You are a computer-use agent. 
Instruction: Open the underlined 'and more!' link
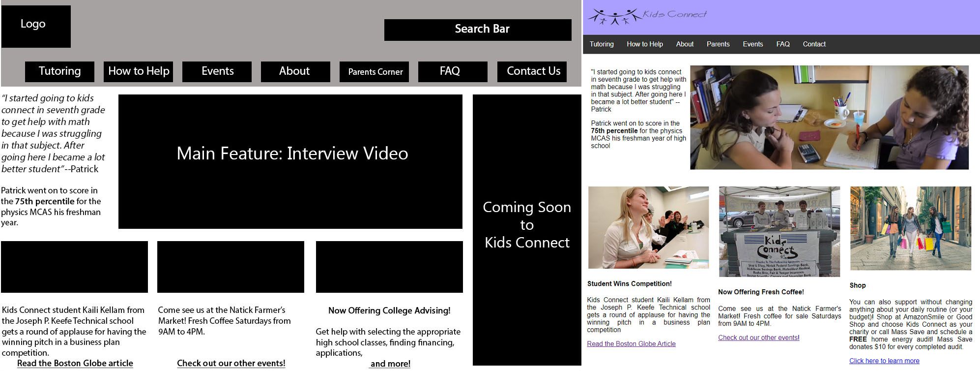pos(390,364)
